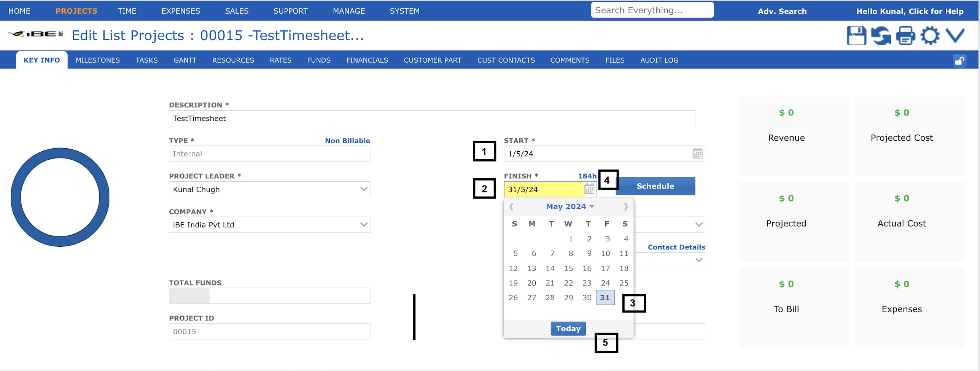The image size is (980, 371).
Task: Switch to the COMMENTS tab
Action: pos(570,60)
